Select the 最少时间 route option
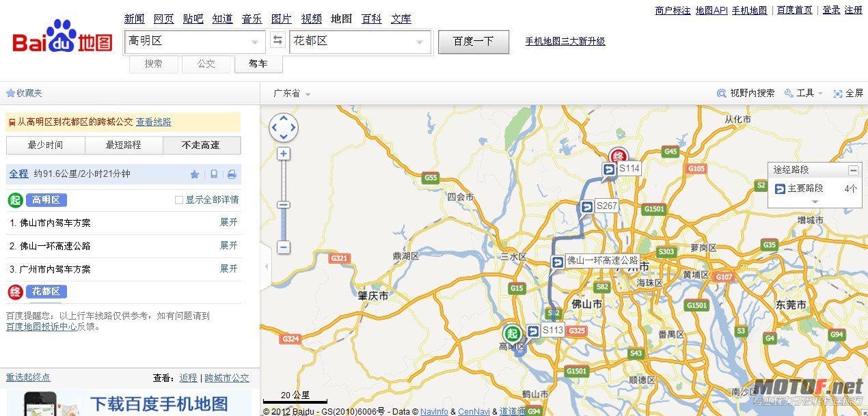Viewport: 868px width, 416px height. click(x=46, y=145)
